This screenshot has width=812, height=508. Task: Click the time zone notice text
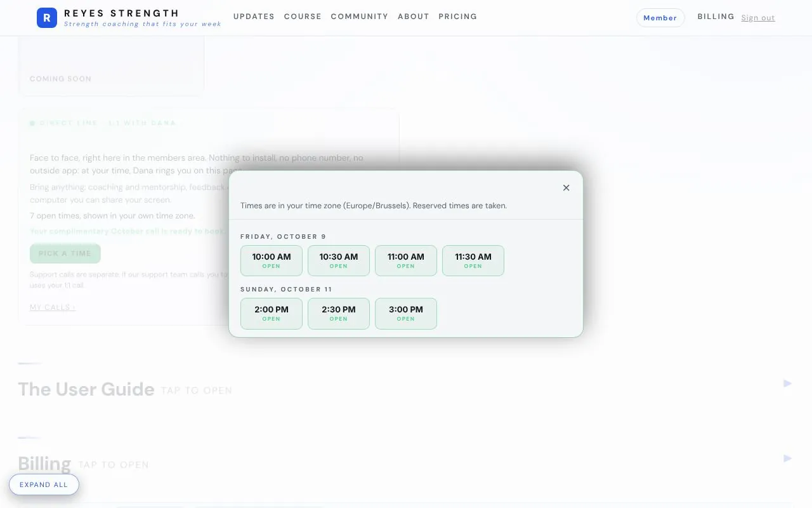pyautogui.click(x=374, y=206)
